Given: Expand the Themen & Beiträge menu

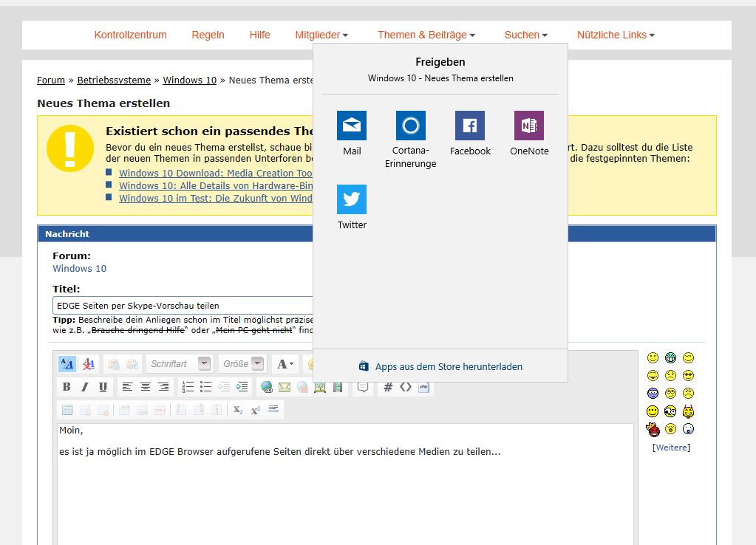Looking at the screenshot, I should point(426,35).
